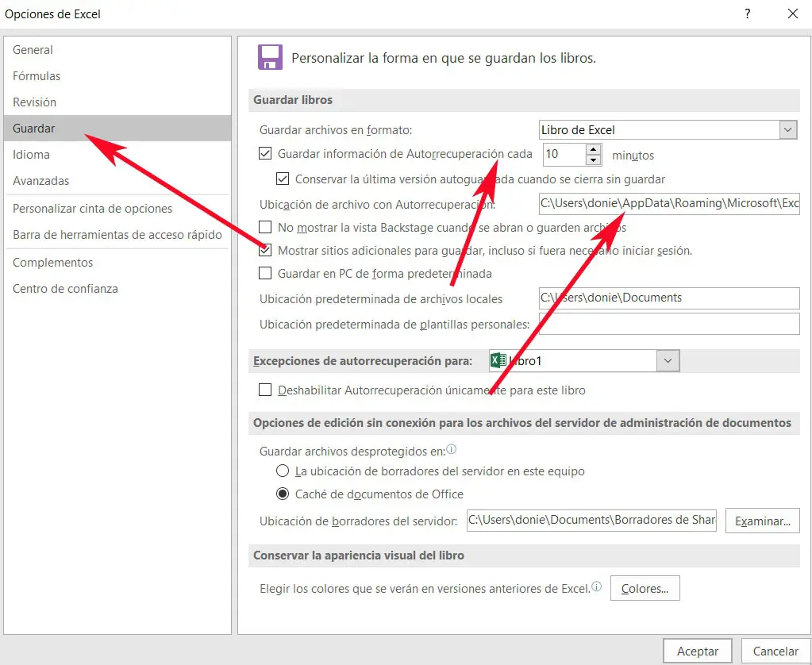The width and height of the screenshot is (812, 665).
Task: Click the Colores... button
Action: (x=645, y=588)
